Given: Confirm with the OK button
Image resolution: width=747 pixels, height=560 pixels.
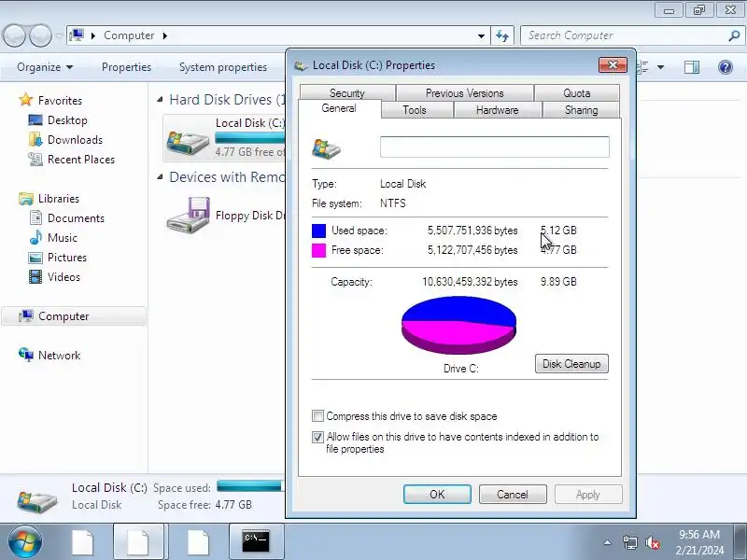Looking at the screenshot, I should click(x=437, y=495).
